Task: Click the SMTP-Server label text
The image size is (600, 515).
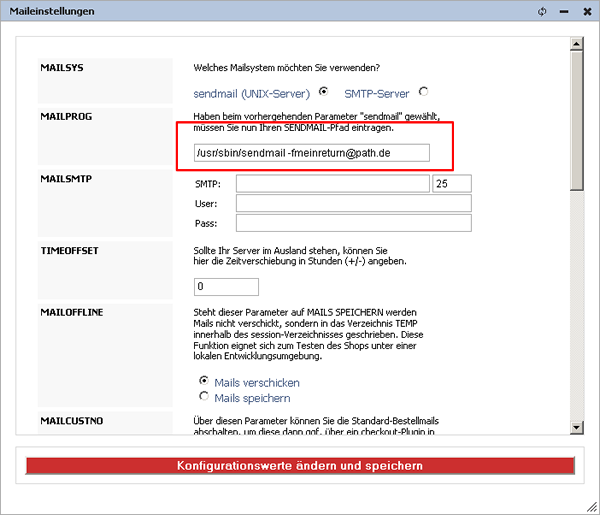Action: 378,92
